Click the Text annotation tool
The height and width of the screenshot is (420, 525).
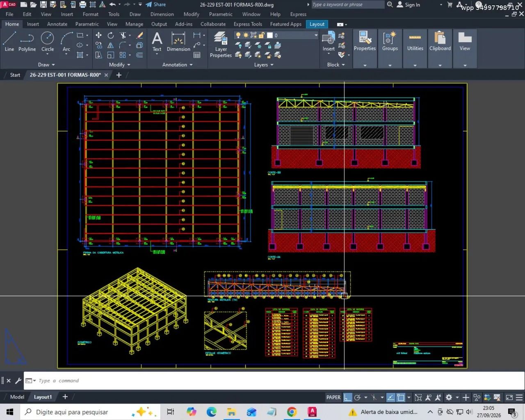(157, 41)
